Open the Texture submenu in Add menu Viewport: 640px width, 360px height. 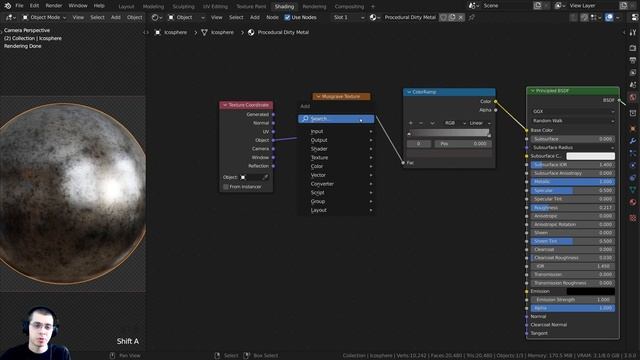pyautogui.click(x=336, y=158)
